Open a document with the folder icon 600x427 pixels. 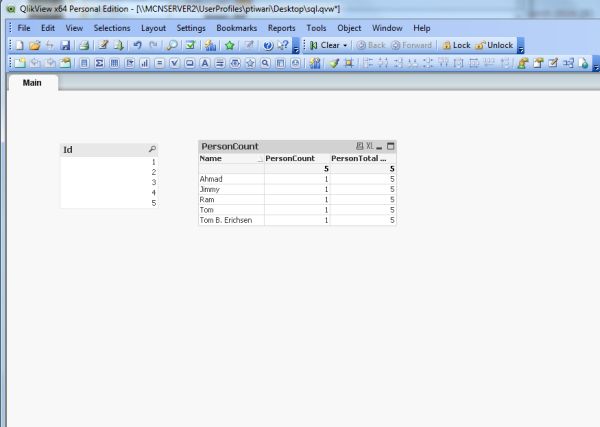[34, 45]
